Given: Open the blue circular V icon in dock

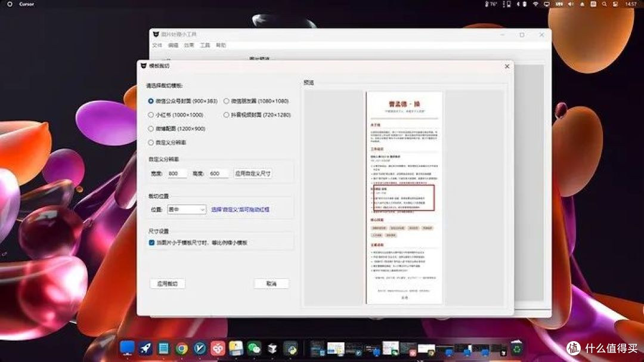Looking at the screenshot, I should [x=200, y=348].
